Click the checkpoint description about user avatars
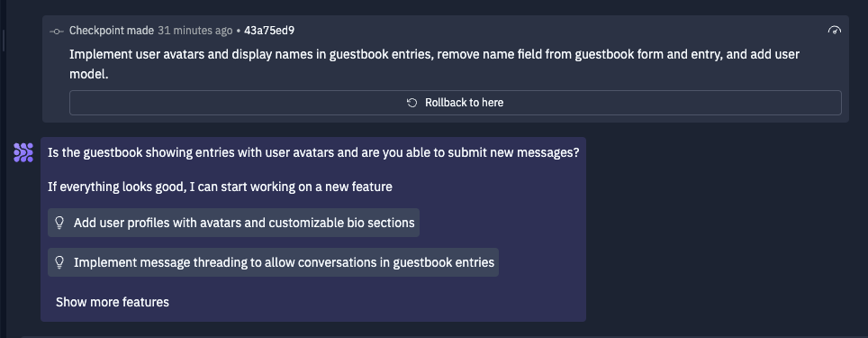868x338 pixels. click(x=435, y=64)
